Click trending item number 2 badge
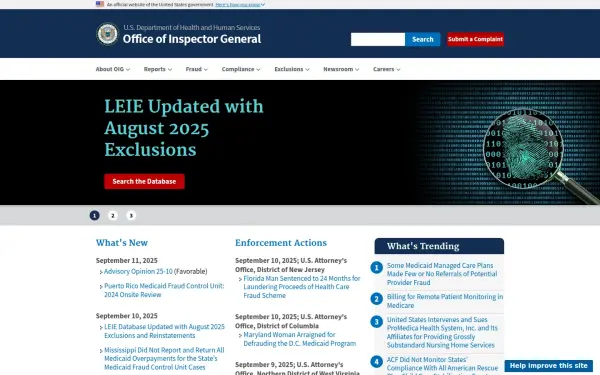This screenshot has height=375, width=600. click(x=377, y=299)
